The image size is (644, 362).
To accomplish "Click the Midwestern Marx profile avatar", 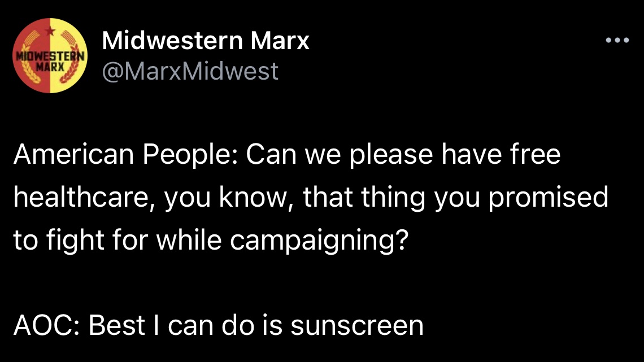I will point(50,55).
